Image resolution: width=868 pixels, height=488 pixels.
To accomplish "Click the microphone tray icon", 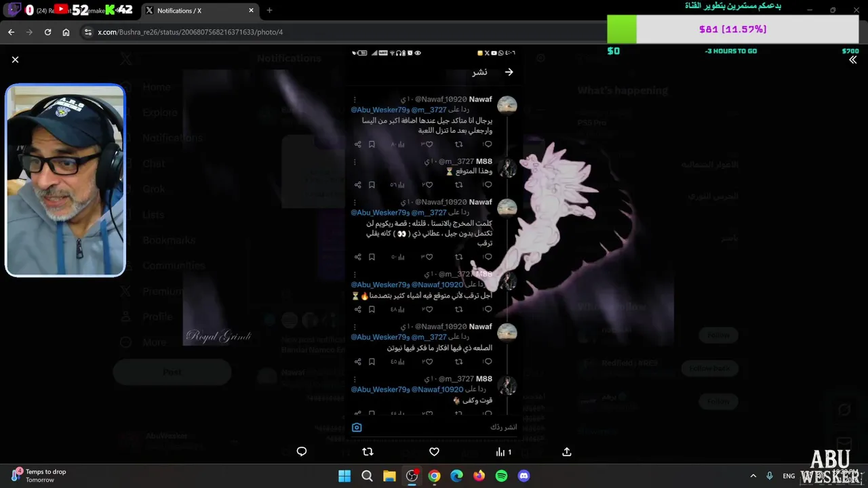I will pyautogui.click(x=769, y=476).
